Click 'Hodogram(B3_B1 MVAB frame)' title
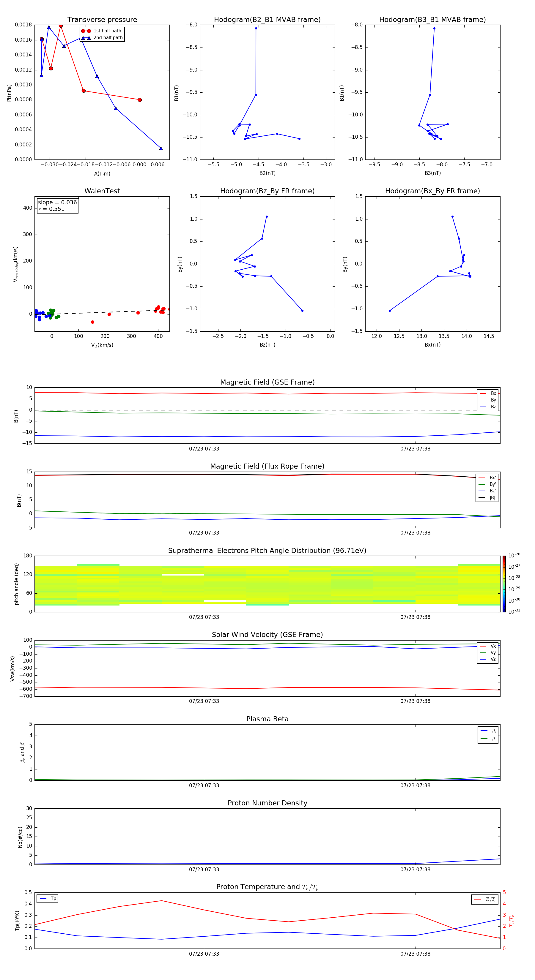This screenshot has width=535, height=980. pyautogui.click(x=432, y=20)
